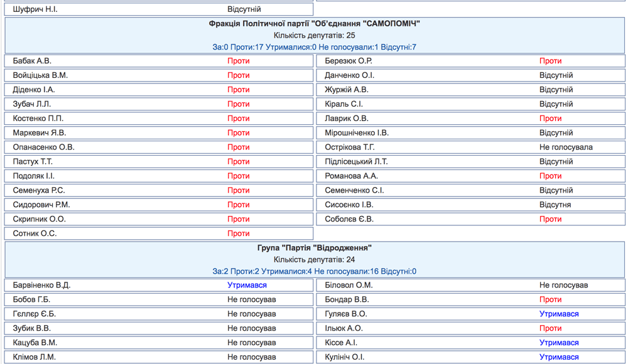Viewport: 628px width, 364px height.
Task: Select the "Проти" vote of Ільюк А.О.
Action: click(x=550, y=328)
